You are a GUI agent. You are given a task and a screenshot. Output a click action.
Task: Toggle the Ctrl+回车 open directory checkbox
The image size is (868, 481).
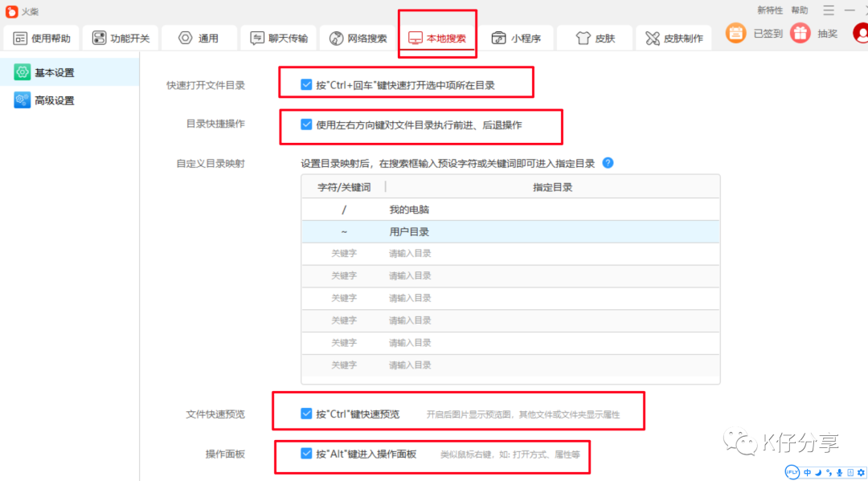coord(306,84)
